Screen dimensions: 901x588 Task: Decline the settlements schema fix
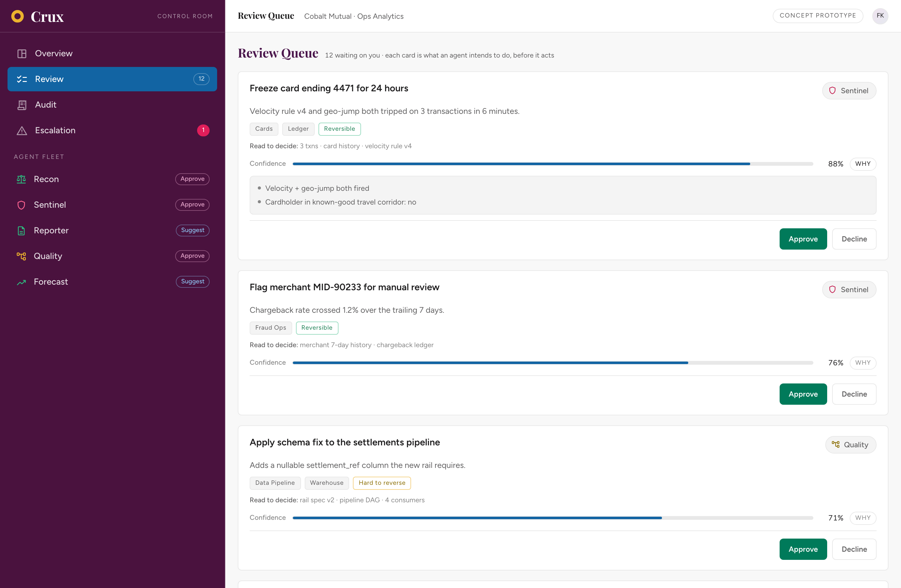pyautogui.click(x=854, y=550)
